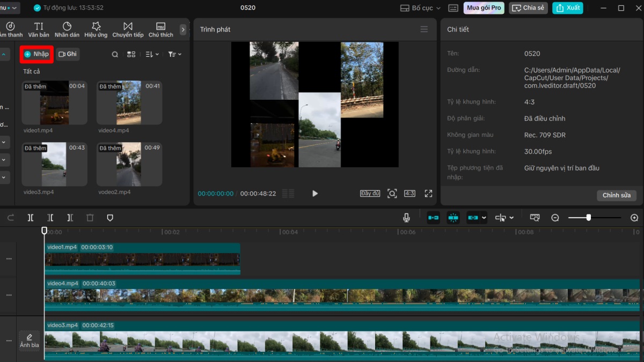Open the 4:3 aspect ratio dropdown

point(409,194)
